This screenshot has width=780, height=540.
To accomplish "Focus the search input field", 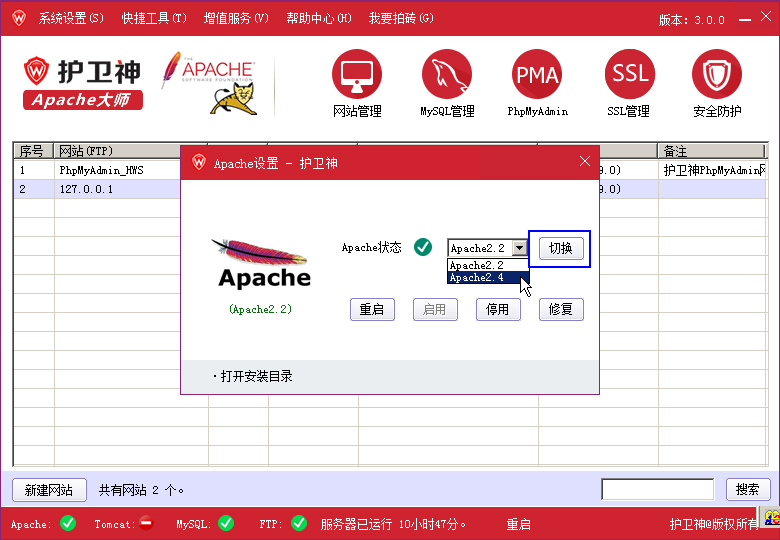I will click(657, 489).
